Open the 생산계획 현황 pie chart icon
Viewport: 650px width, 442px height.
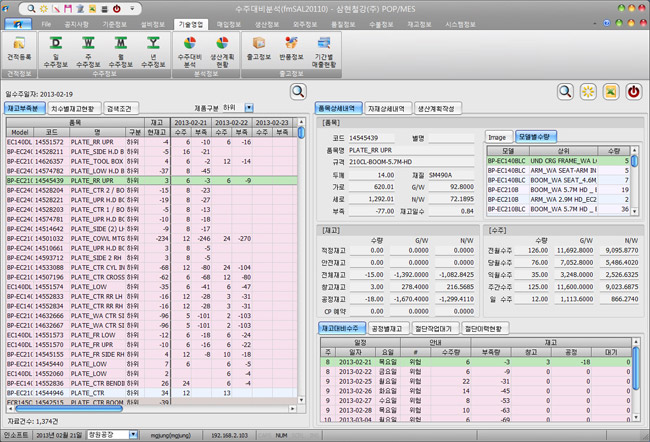(x=222, y=52)
